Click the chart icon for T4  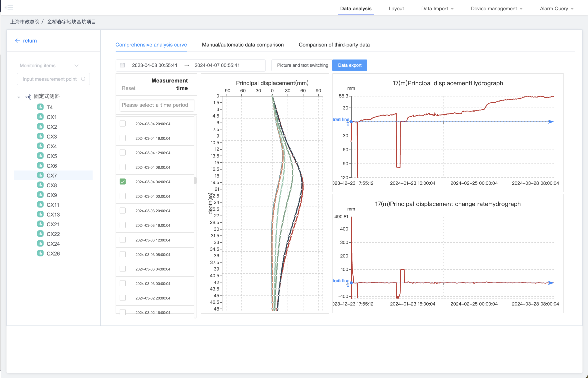tap(40, 107)
